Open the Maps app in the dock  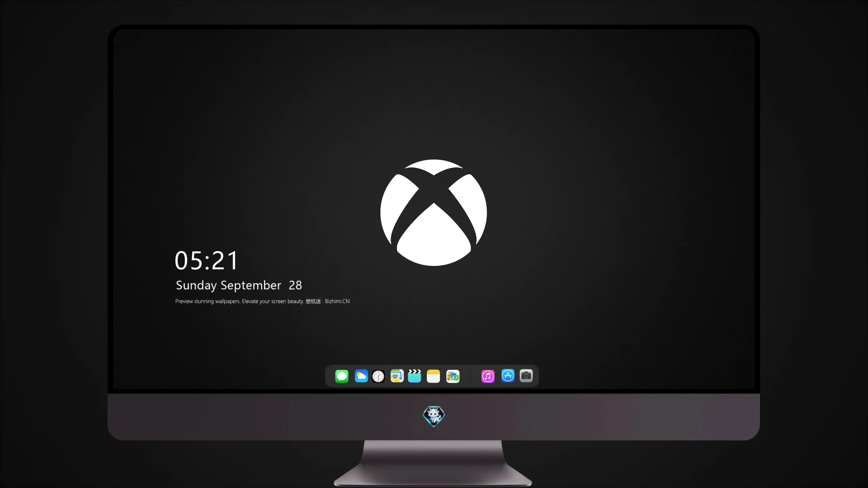tap(397, 376)
